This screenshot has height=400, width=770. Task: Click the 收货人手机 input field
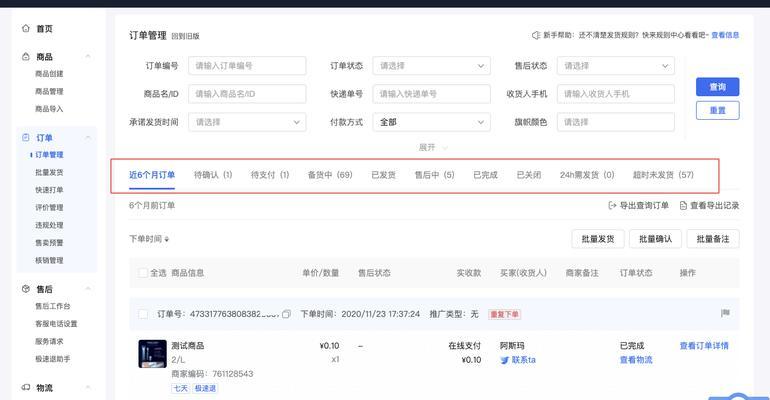click(615, 94)
